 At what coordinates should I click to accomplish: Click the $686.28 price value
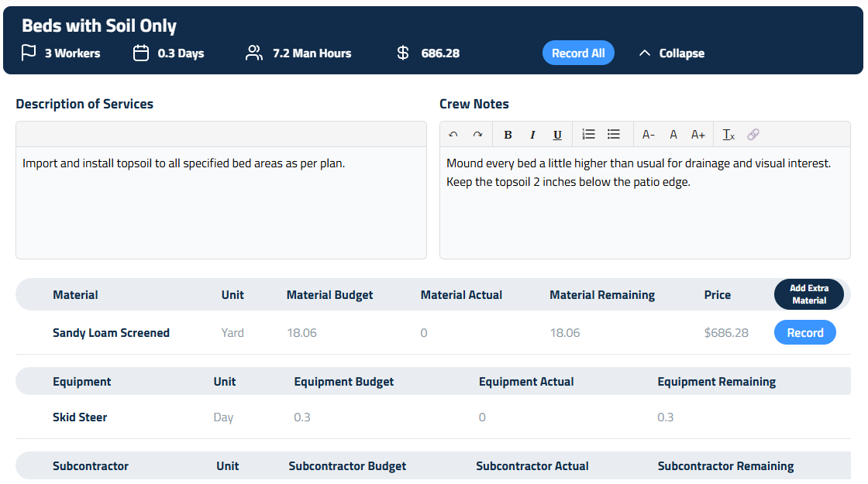pos(725,332)
